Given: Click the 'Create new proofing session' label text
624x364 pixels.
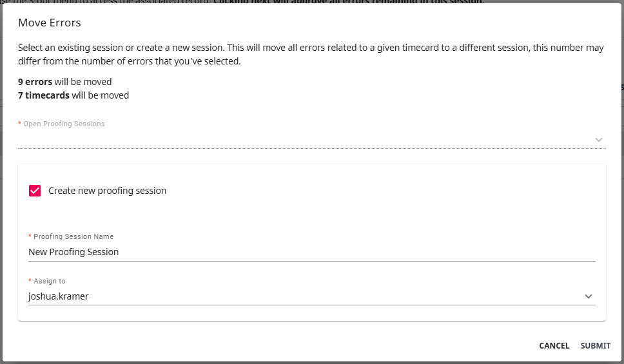Looking at the screenshot, I should pyautogui.click(x=107, y=191).
